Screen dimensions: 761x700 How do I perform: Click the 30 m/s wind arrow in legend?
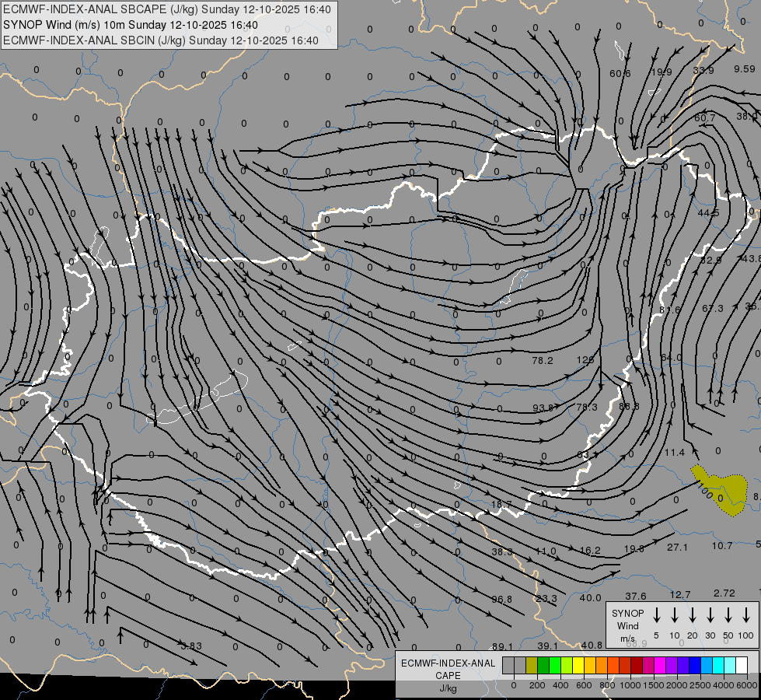click(710, 615)
